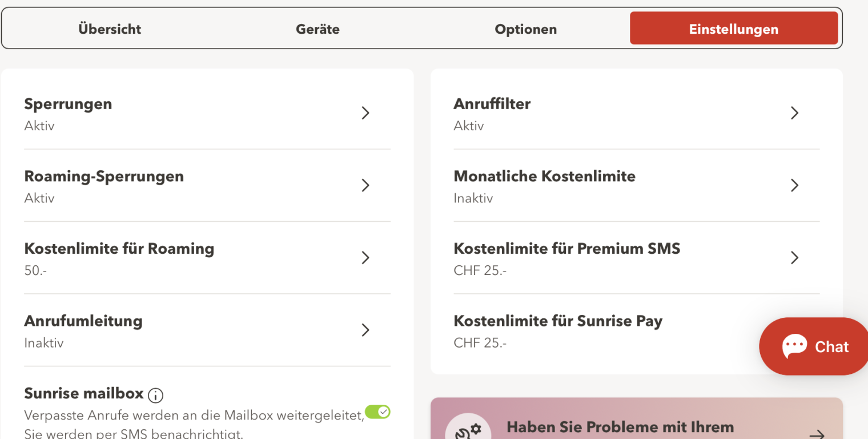
Task: Click the active Einstellungen tab
Action: 733,29
